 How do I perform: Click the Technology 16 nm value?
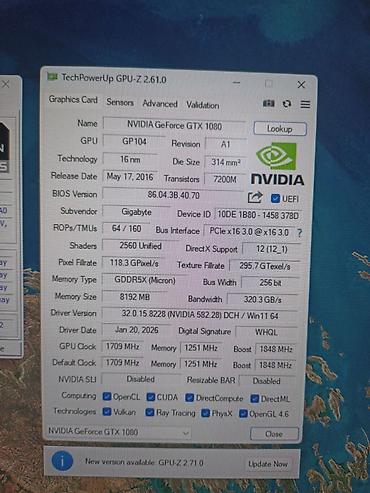(x=130, y=159)
